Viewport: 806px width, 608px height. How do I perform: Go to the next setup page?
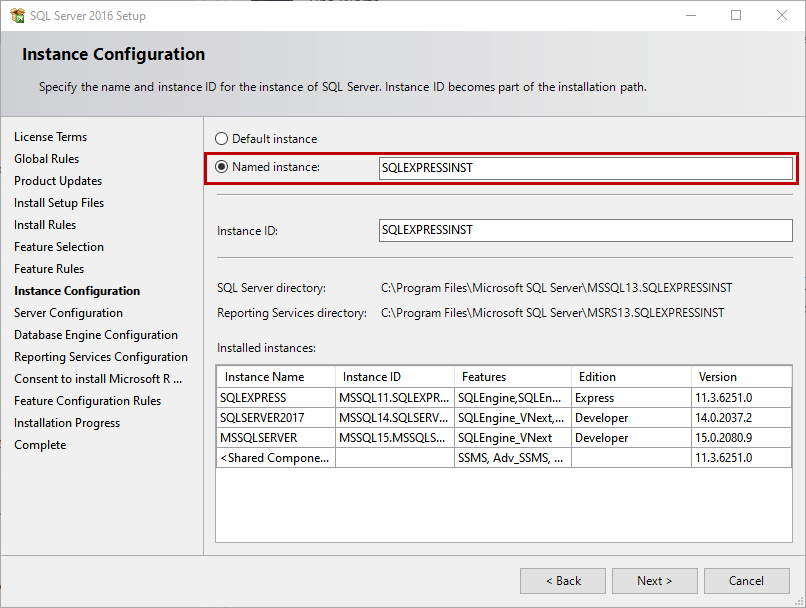[x=655, y=581]
